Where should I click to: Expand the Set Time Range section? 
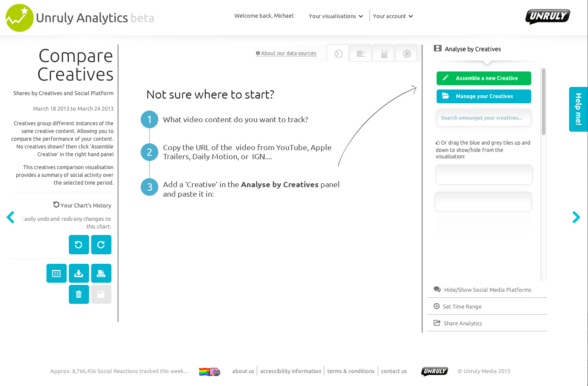[x=487, y=306]
